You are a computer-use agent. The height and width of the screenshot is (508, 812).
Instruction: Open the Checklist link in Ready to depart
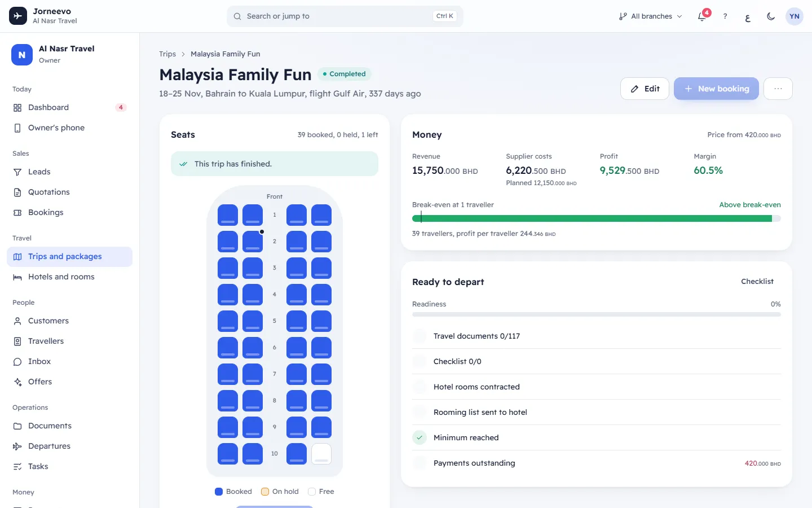757,282
